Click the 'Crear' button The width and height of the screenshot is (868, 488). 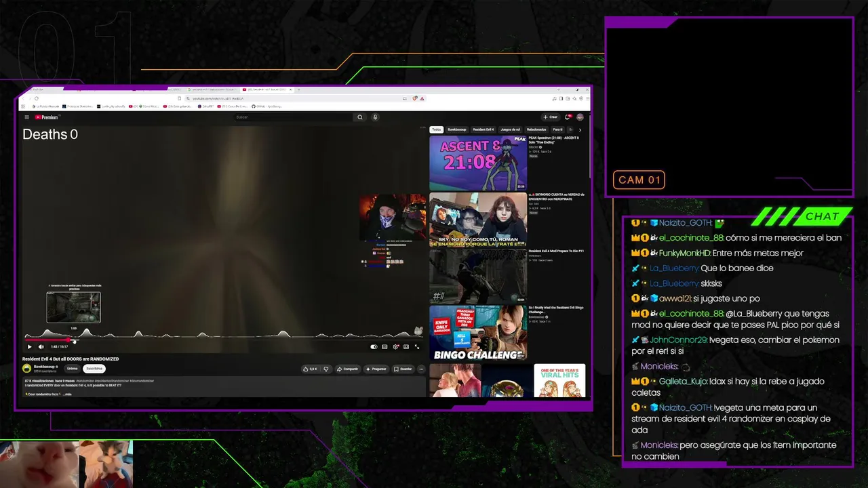click(x=551, y=117)
